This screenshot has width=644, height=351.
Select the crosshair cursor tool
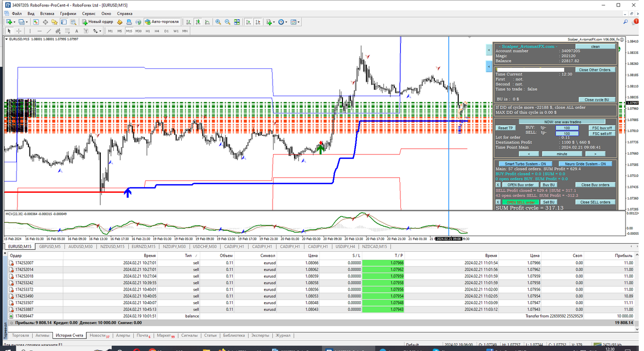click(x=18, y=31)
